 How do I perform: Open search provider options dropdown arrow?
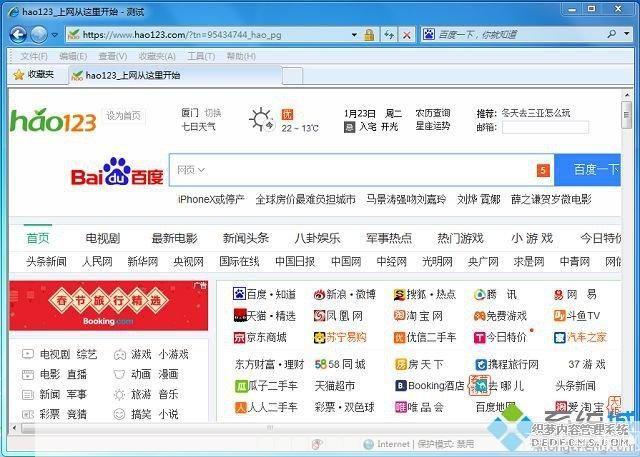[x=627, y=34]
